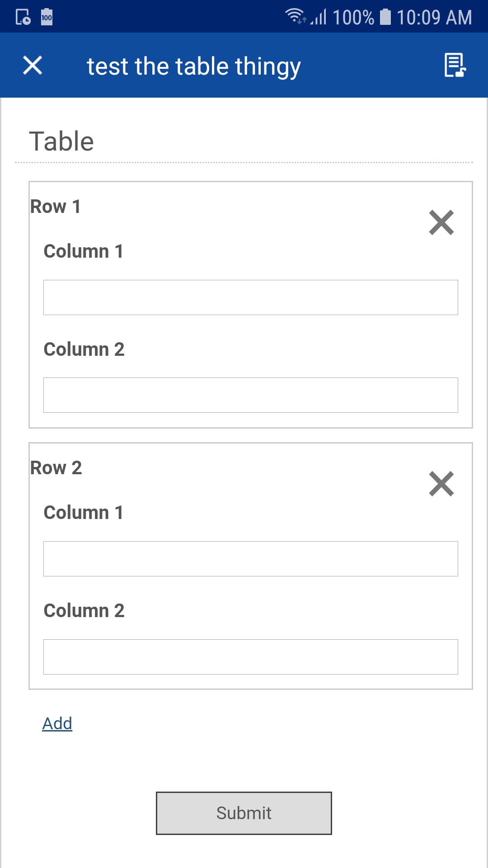The image size is (488, 868).
Task: Tap the save draft icon in header
Action: pos(455,65)
